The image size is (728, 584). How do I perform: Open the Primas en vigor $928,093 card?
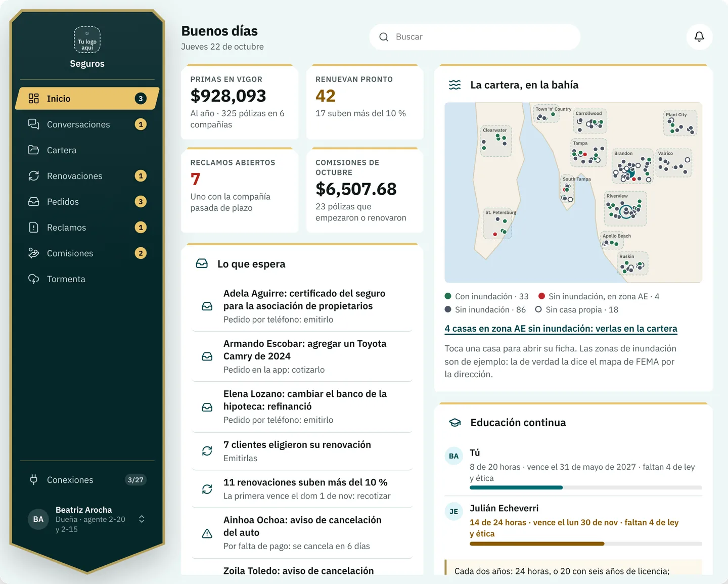[240, 102]
